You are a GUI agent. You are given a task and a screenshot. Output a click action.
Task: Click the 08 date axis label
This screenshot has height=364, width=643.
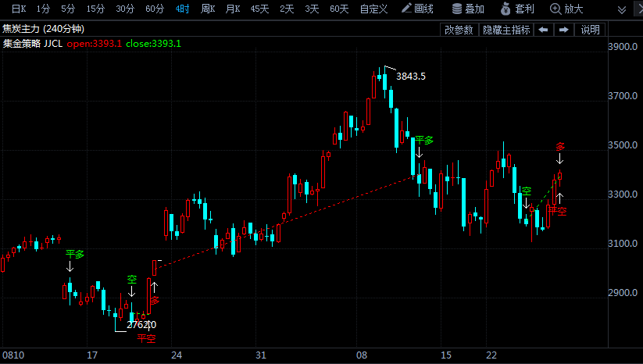(x=362, y=355)
